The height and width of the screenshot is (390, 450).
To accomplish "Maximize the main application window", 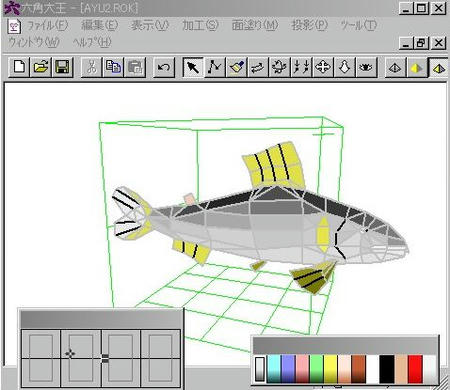I will pos(421,8).
